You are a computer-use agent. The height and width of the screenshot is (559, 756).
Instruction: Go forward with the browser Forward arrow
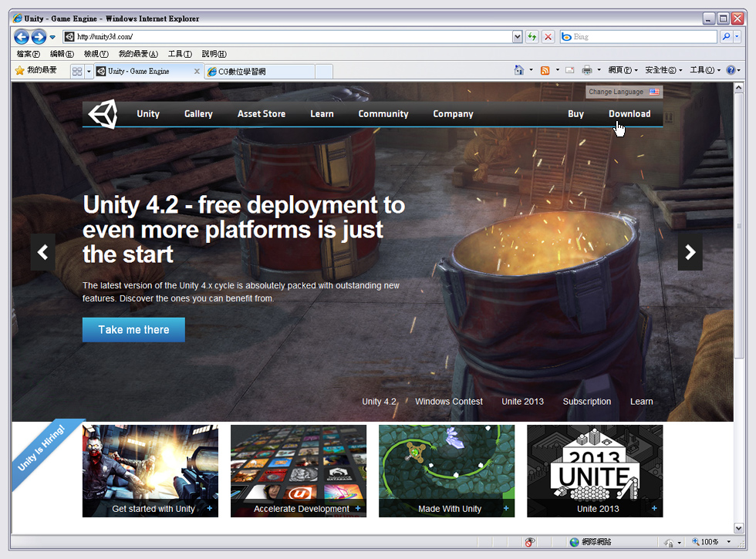(x=39, y=37)
